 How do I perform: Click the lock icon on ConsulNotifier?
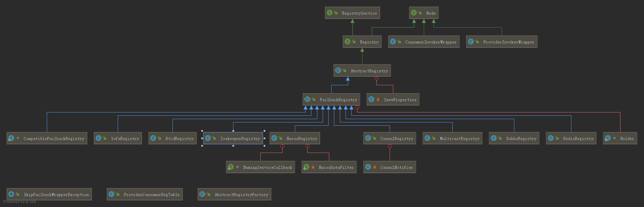point(375,167)
